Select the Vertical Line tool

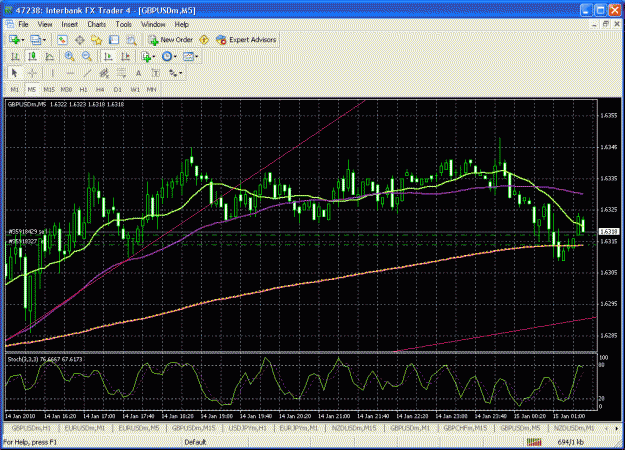[x=52, y=73]
